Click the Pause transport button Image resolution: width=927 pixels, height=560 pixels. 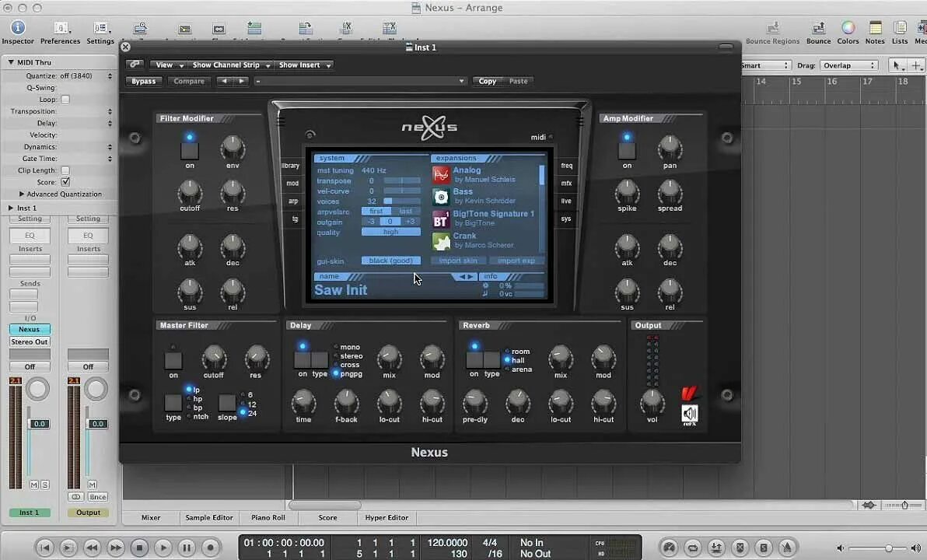(x=187, y=548)
